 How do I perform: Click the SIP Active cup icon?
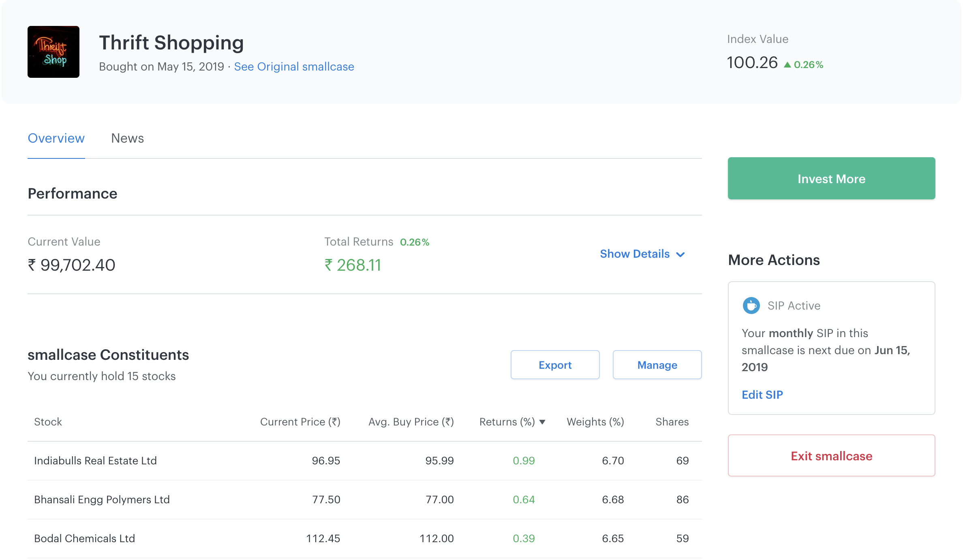pos(751,306)
